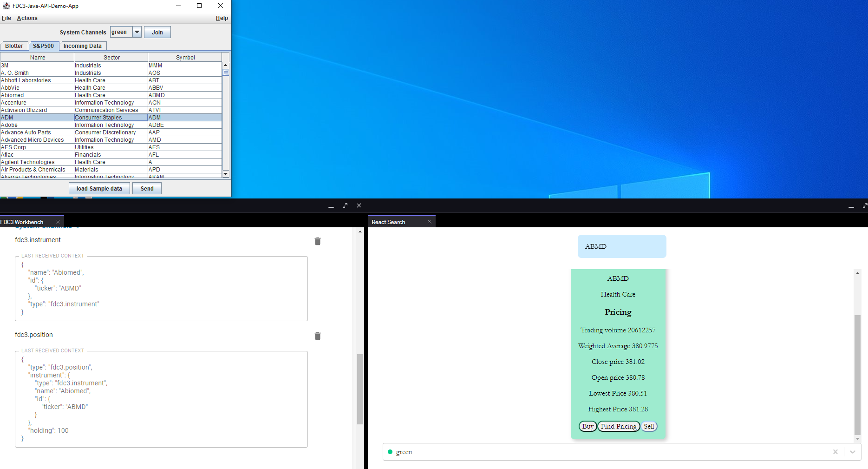Click the Trading volume 20612257 text

(x=618, y=330)
